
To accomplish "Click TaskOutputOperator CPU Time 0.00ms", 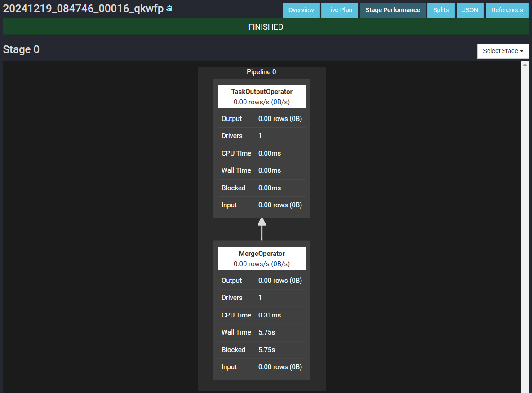I will [x=270, y=153].
